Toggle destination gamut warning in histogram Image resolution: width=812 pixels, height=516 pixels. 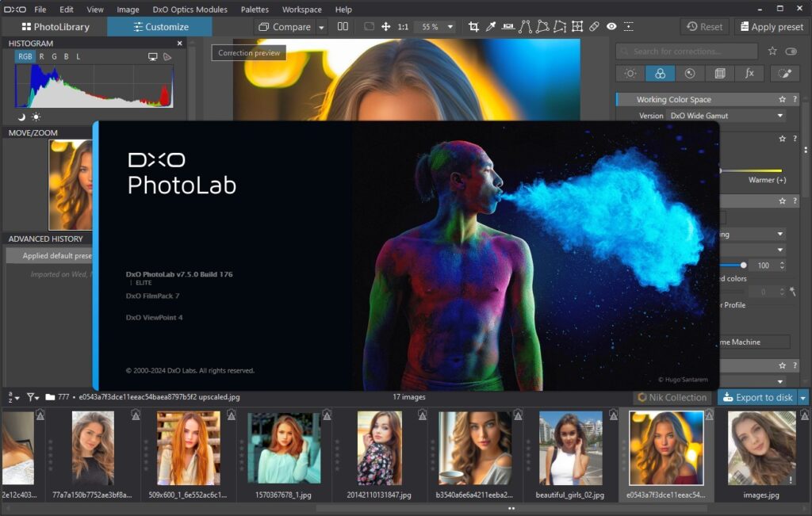click(x=167, y=57)
